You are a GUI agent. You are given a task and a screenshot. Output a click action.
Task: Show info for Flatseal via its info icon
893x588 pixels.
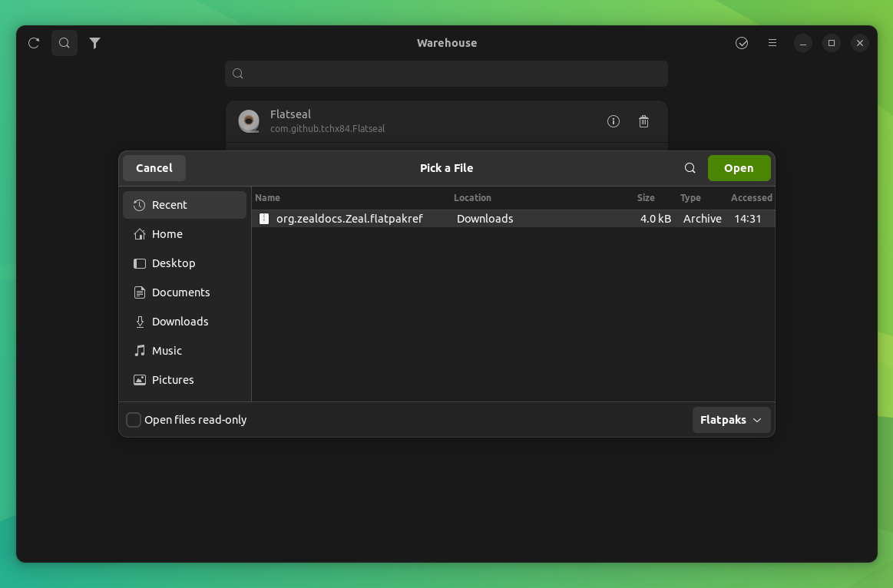click(613, 121)
